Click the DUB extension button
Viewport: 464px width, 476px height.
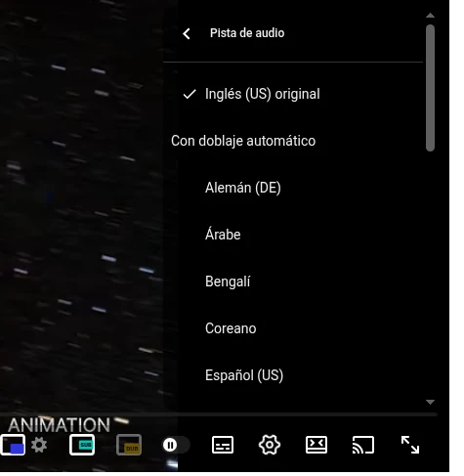129,445
